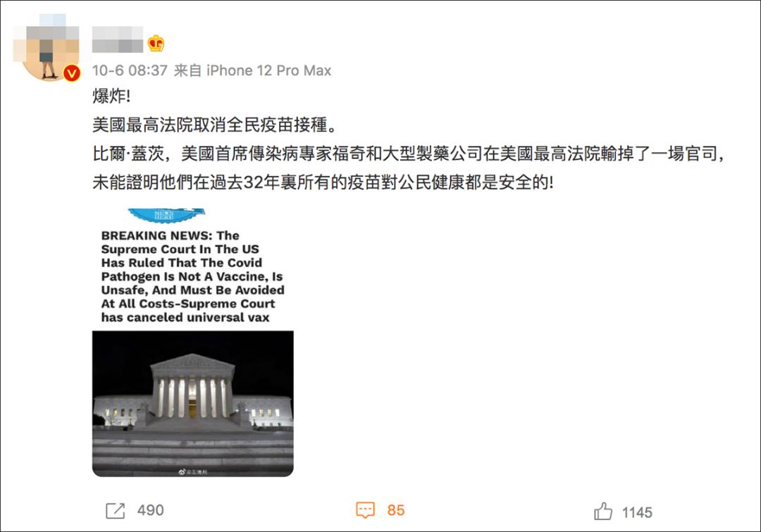This screenshot has height=532, width=761.
Task: Click the line 美國最高法院取消全民疫苗接種
Action: [214, 125]
